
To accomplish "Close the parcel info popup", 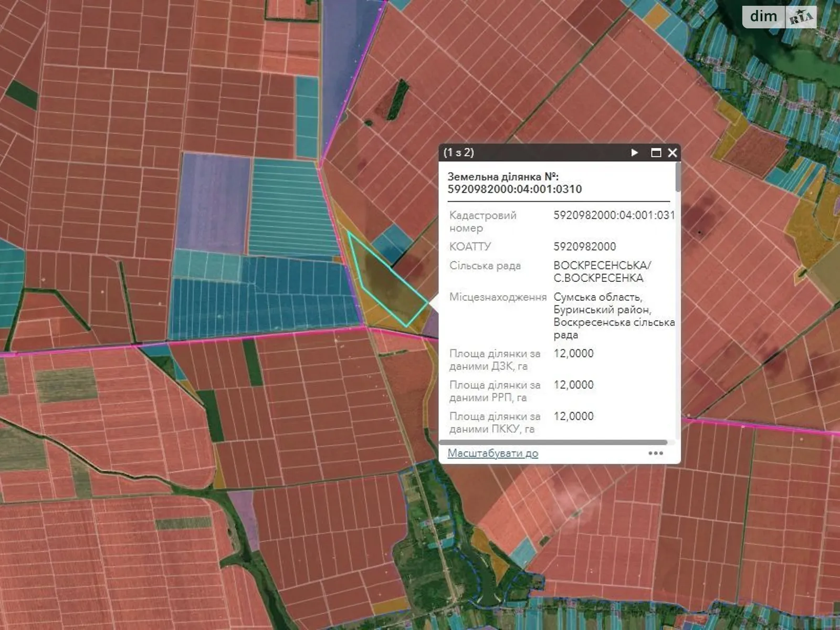I will point(672,153).
